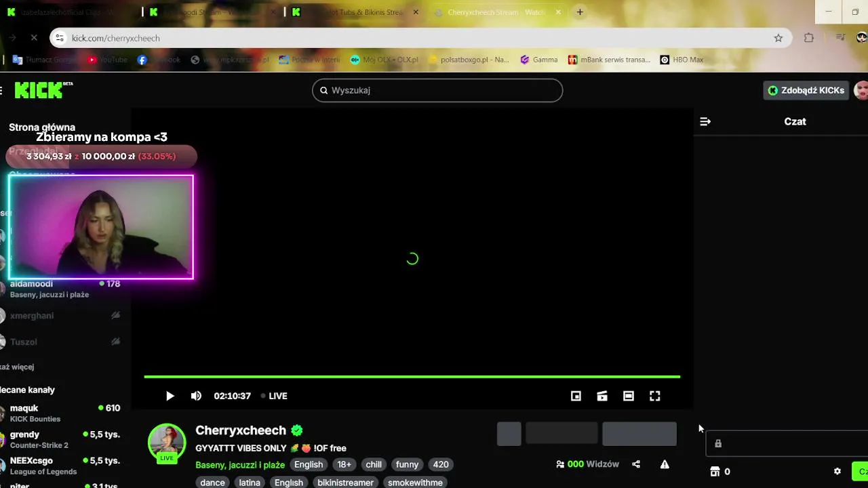The image size is (868, 488).
Task: Open site info icon in address bar
Action: [x=60, y=38]
